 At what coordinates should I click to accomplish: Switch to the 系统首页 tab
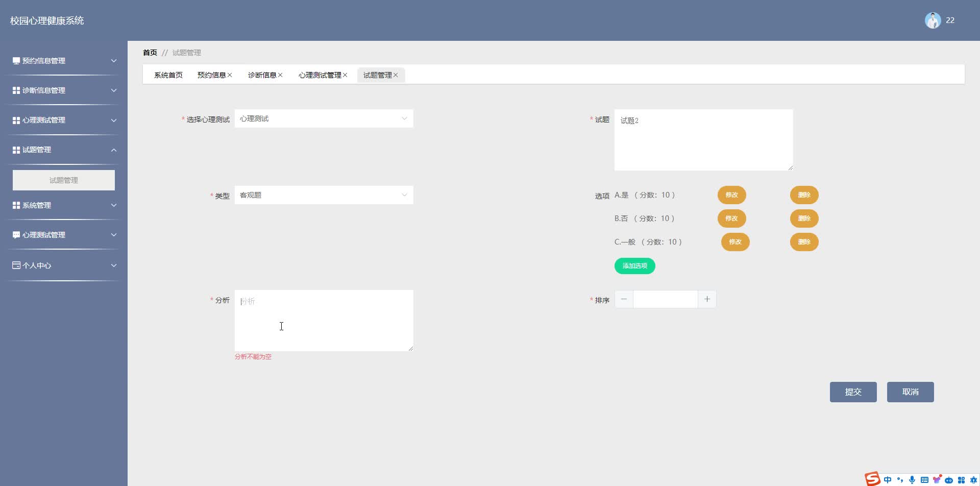[x=168, y=75]
